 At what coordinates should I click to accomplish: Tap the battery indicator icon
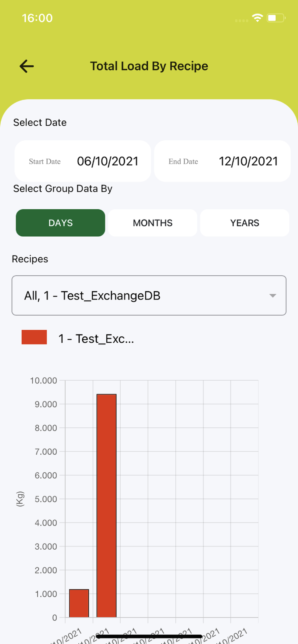276,18
